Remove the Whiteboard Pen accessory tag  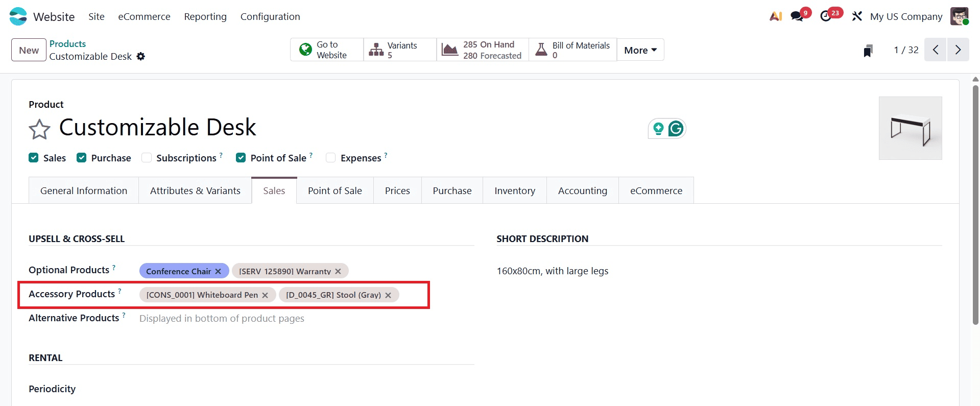265,295
